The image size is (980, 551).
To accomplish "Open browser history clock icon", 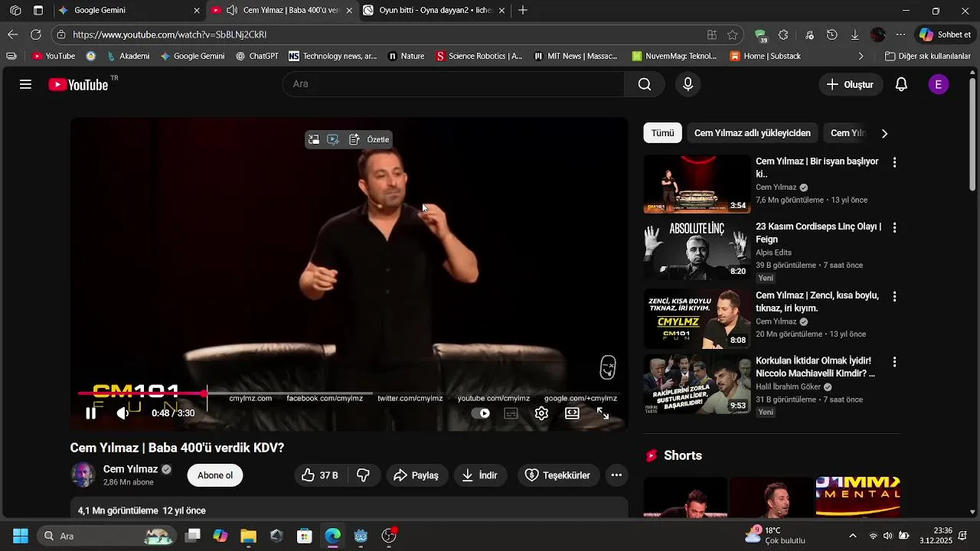I will 832,34.
